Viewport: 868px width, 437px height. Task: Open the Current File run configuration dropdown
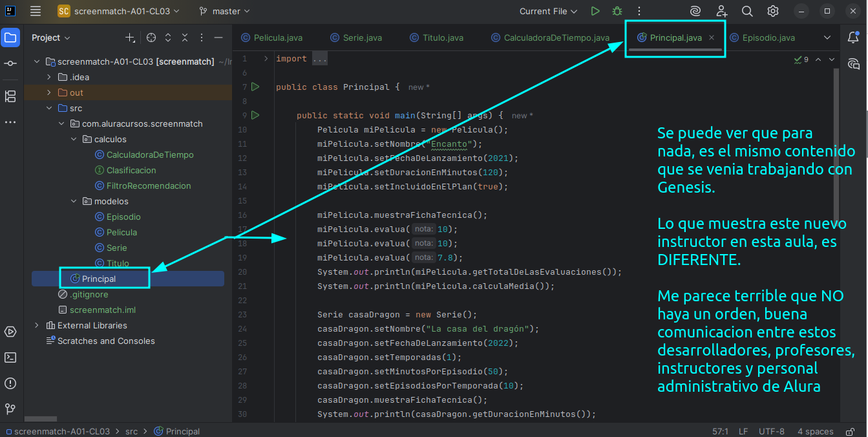548,11
